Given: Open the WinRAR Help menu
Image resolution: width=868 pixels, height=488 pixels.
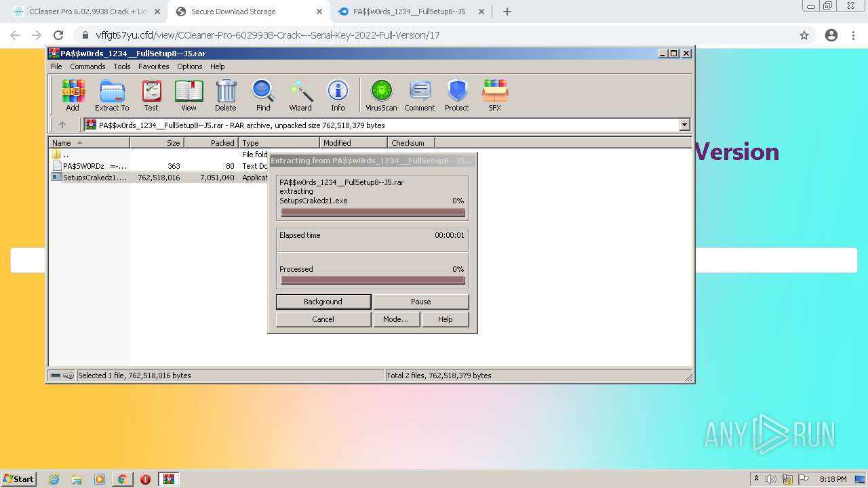Looking at the screenshot, I should click(217, 66).
